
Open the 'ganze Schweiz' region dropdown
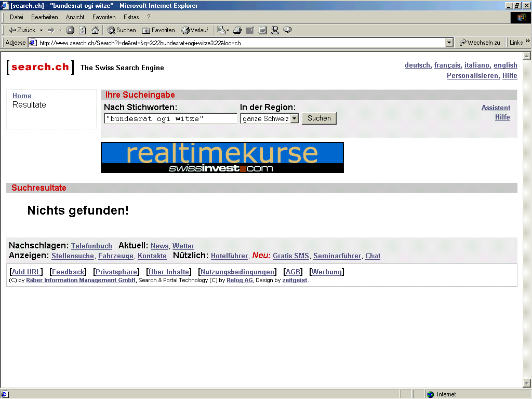[270, 118]
